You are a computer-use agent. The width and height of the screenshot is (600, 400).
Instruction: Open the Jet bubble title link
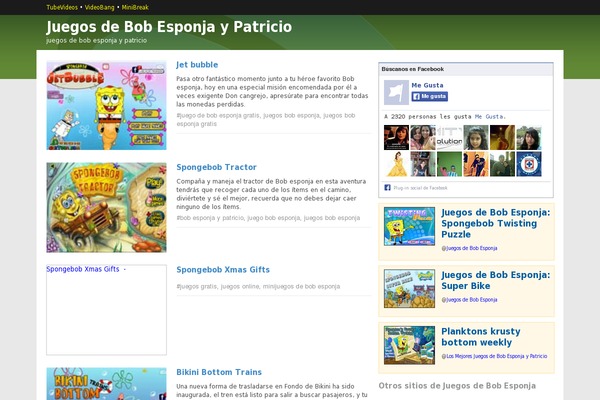(x=197, y=65)
